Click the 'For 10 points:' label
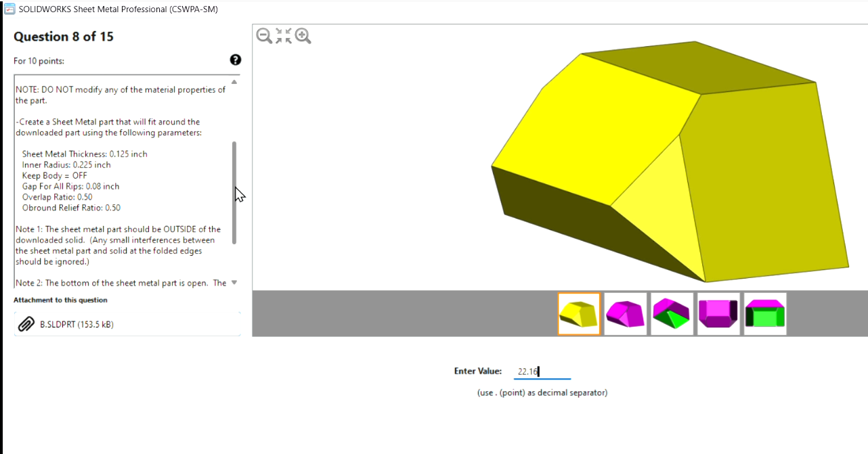Screen dimensions: 868x454 [x=39, y=61]
